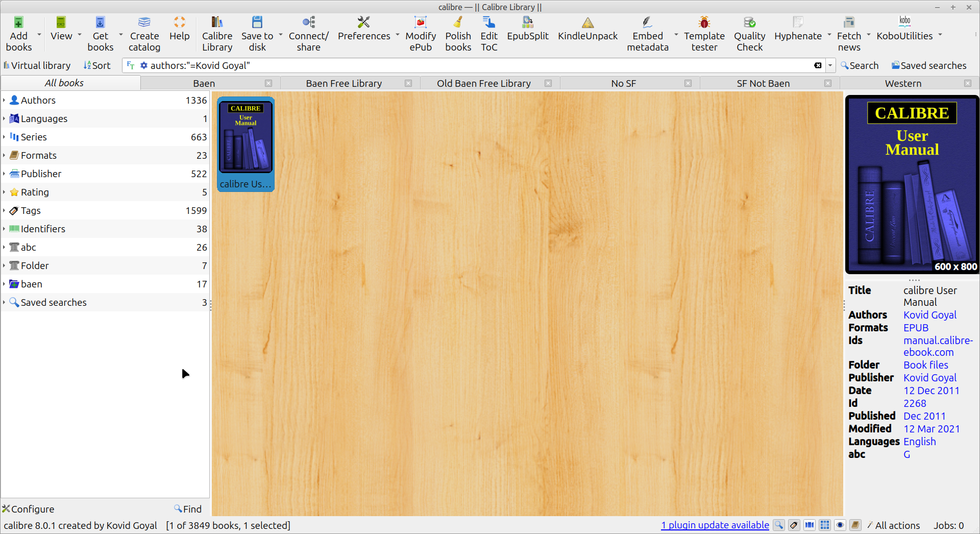Click the Virtual library button
Viewport: 980px width, 534px height.
tap(37, 65)
